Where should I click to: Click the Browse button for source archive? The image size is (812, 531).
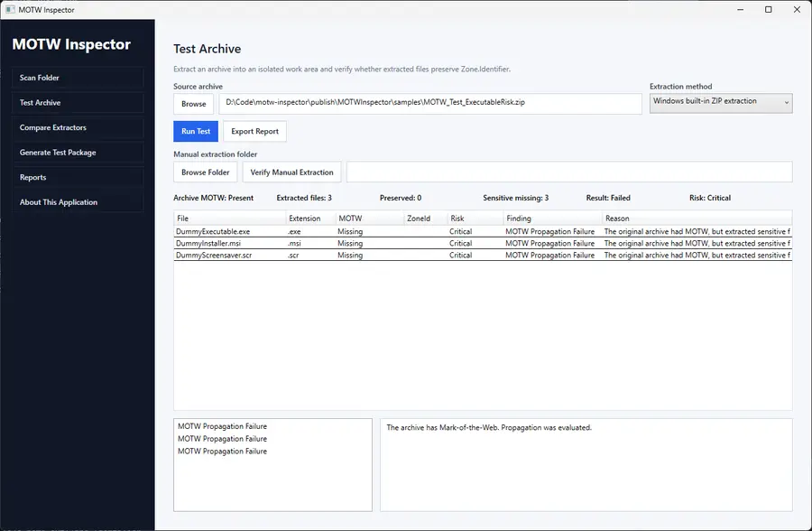click(x=194, y=104)
